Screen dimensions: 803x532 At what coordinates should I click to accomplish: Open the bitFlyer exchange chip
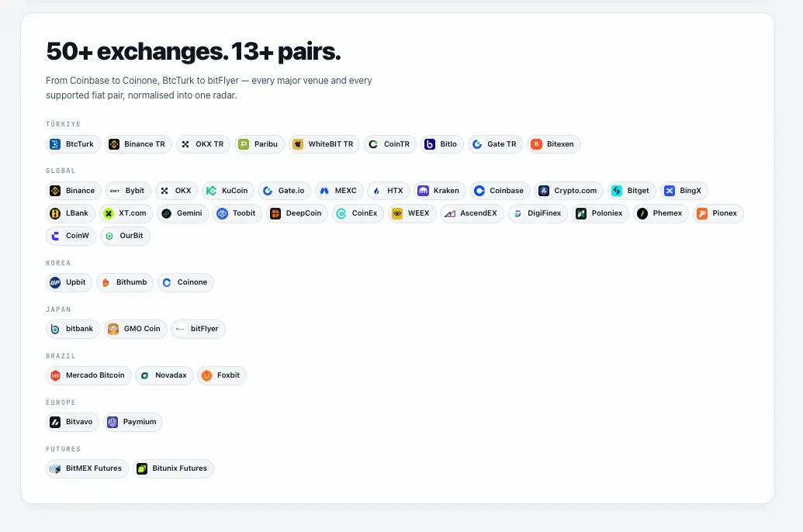pyautogui.click(x=198, y=330)
